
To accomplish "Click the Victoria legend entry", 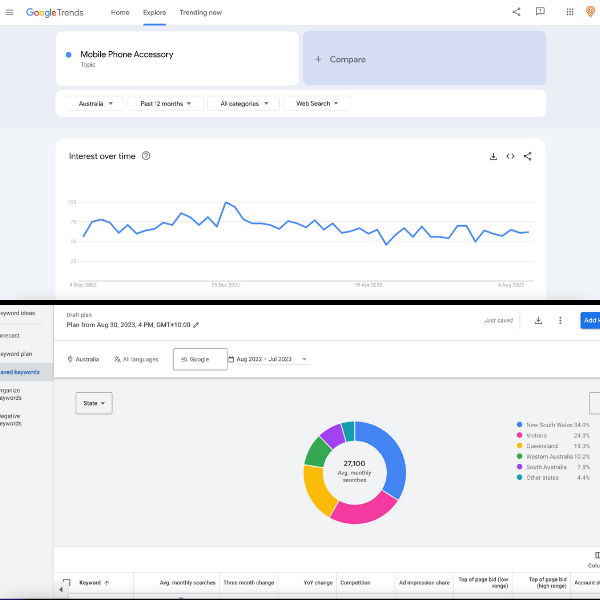I will [x=553, y=435].
